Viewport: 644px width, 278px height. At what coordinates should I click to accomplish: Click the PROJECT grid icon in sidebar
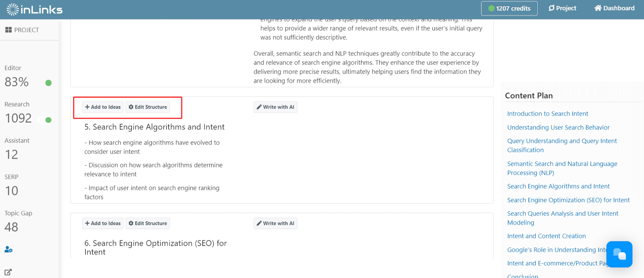pos(8,30)
